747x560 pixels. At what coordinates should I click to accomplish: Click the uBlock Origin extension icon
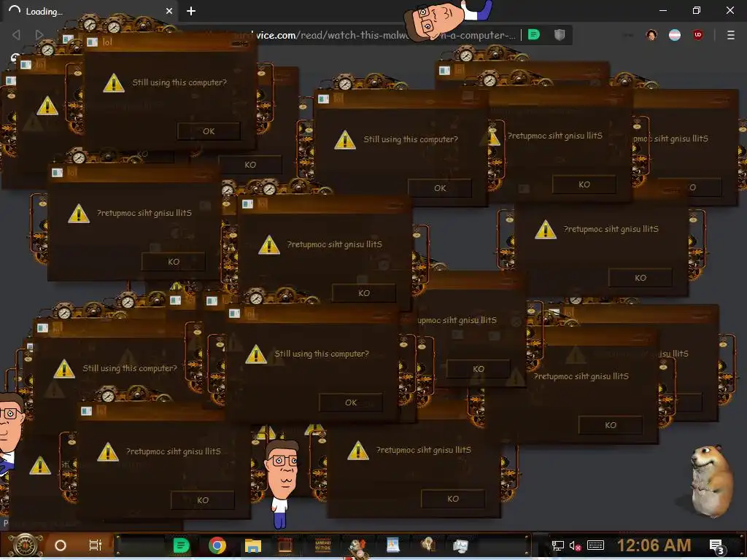(x=698, y=35)
